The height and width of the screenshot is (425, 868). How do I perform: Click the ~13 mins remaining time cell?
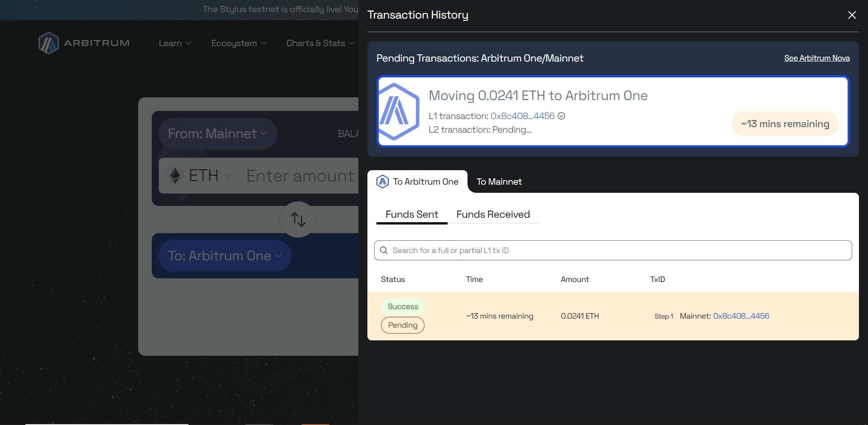point(500,316)
